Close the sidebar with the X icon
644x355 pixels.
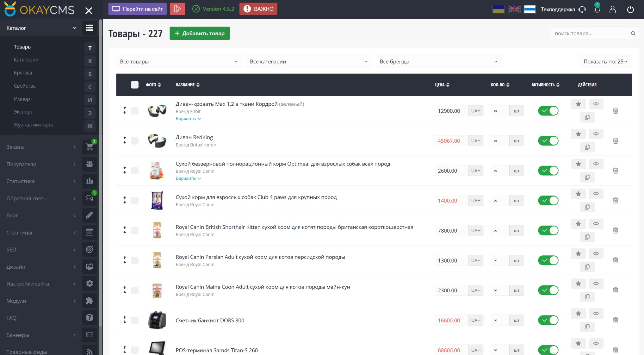coord(89,11)
